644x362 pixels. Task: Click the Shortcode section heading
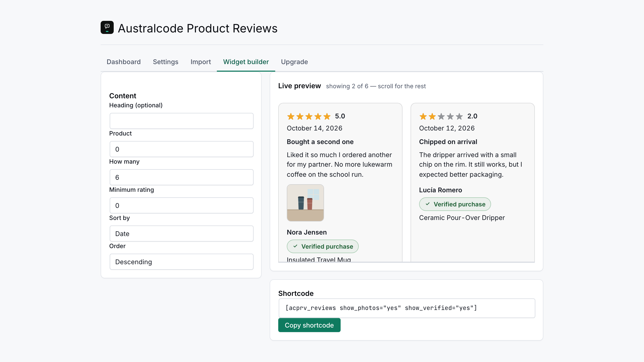(x=296, y=293)
